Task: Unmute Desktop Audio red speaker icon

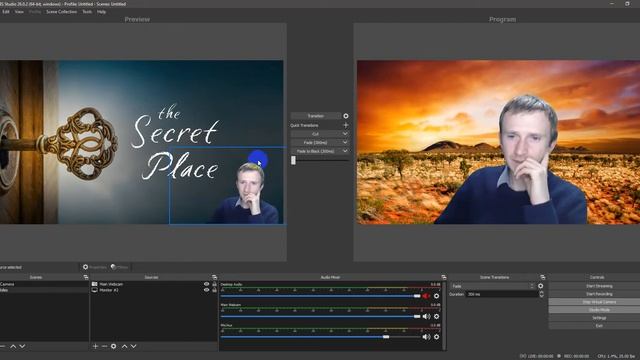Action: click(426, 296)
